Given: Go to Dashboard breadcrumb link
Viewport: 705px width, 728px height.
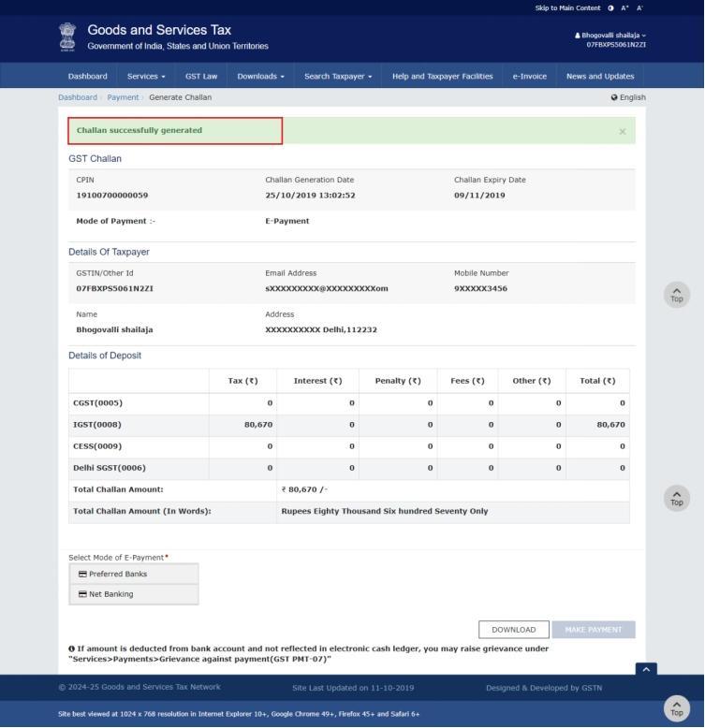Looking at the screenshot, I should 78,97.
